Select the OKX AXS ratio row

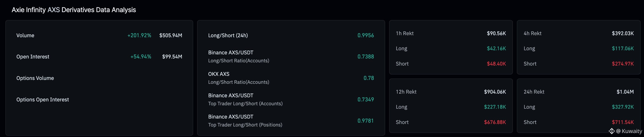[x=239, y=78]
